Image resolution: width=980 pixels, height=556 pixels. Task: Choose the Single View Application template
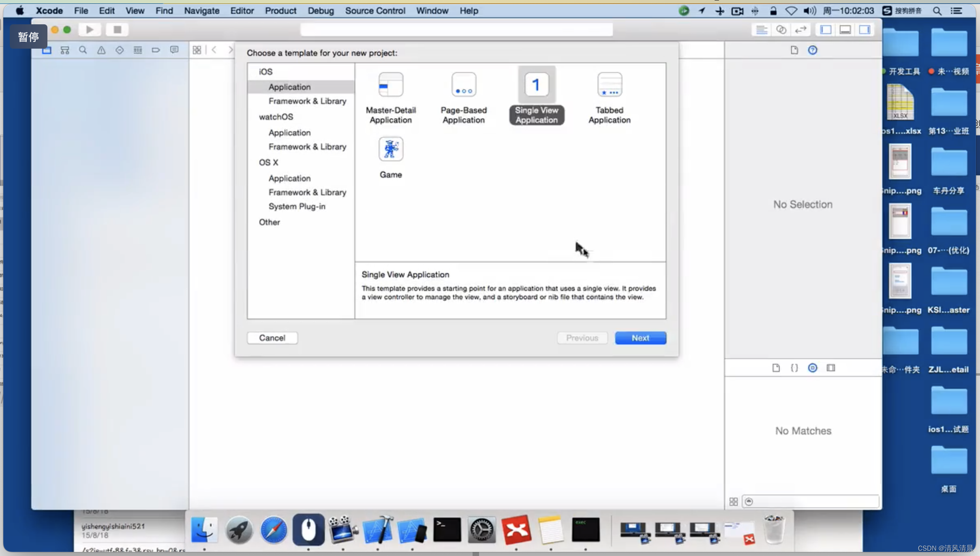[x=537, y=96]
